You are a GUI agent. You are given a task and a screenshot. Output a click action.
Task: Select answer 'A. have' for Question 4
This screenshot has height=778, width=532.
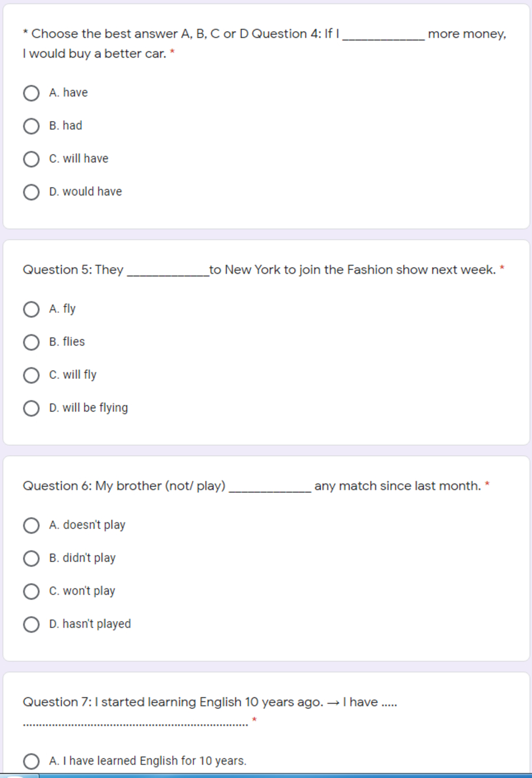click(31, 93)
